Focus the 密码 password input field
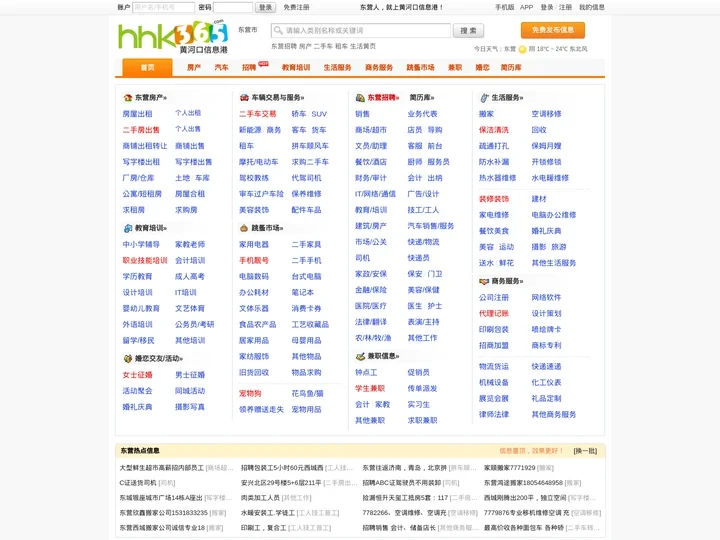Image resolution: width=720 pixels, height=540 pixels. [233, 7]
